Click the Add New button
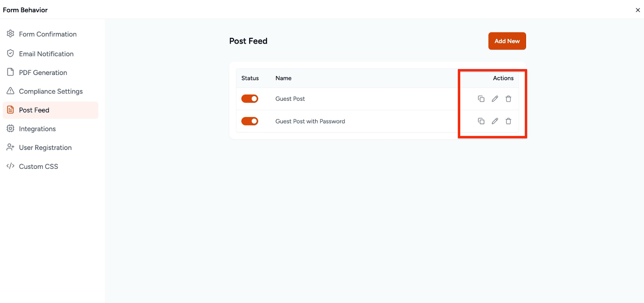 [506, 41]
